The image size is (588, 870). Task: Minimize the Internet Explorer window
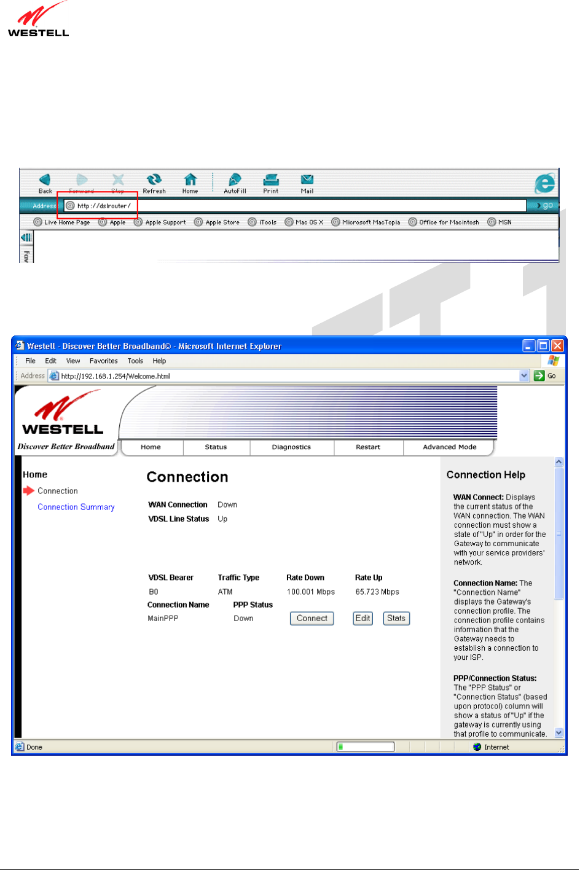tap(528, 346)
